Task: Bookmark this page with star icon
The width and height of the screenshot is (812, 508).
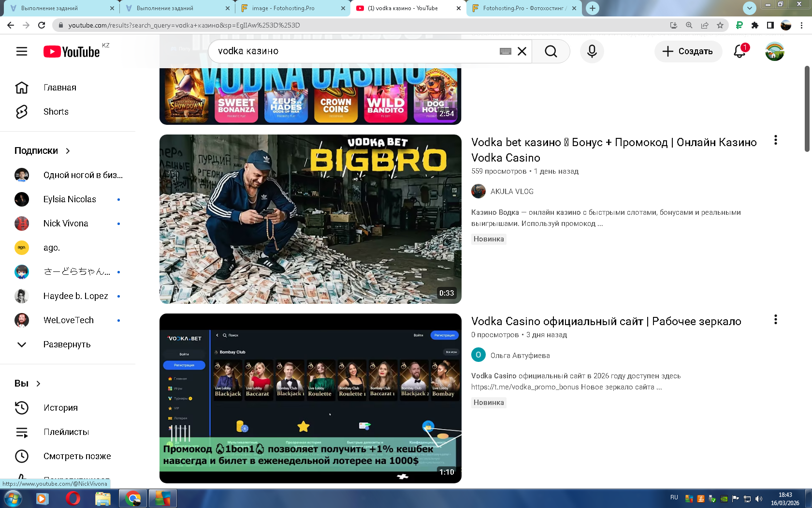Action: [720, 25]
